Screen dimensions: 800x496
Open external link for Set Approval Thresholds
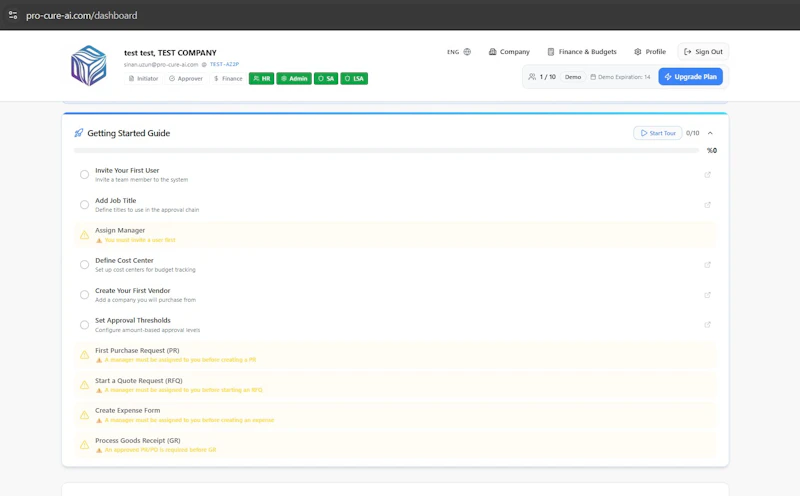[x=708, y=325]
